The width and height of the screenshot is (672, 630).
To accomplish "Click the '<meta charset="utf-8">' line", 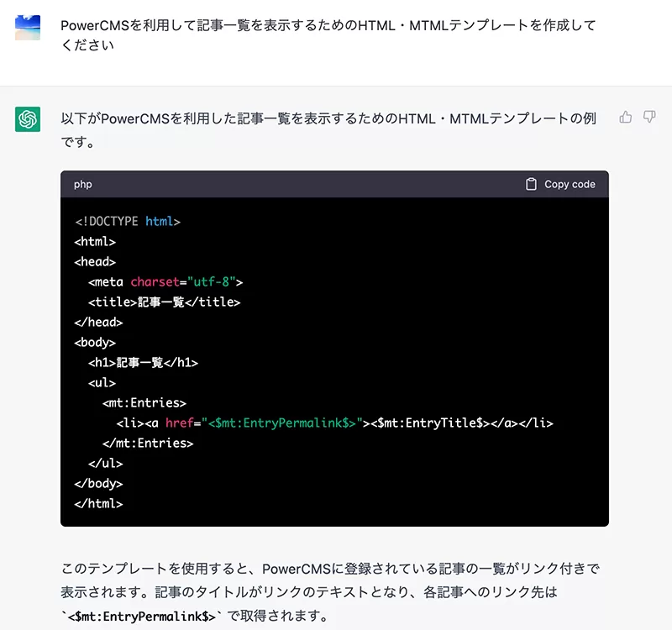I will pos(165,281).
